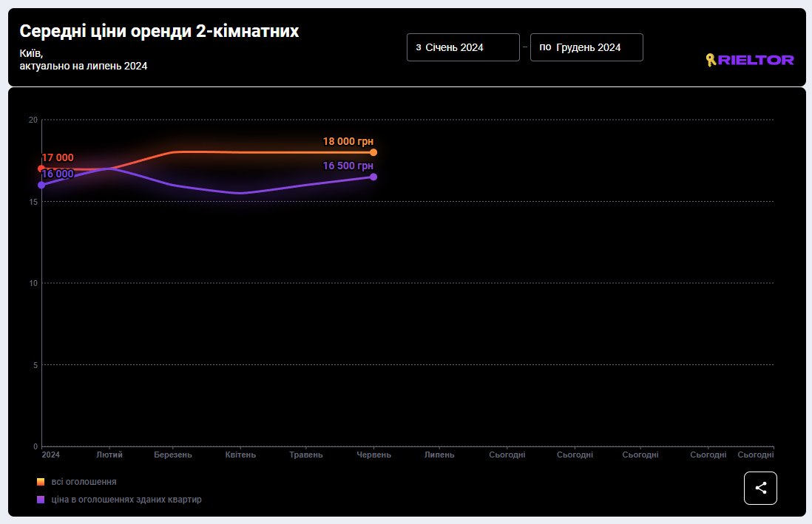Image resolution: width=812 pixels, height=524 pixels.
Task: Click the chart title 'Середні ціни оренди 2-кімнатних'
Action: click(159, 31)
